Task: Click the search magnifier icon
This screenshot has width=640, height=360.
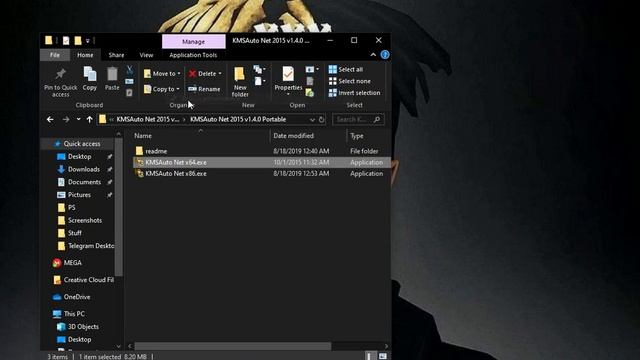Action: tap(377, 119)
